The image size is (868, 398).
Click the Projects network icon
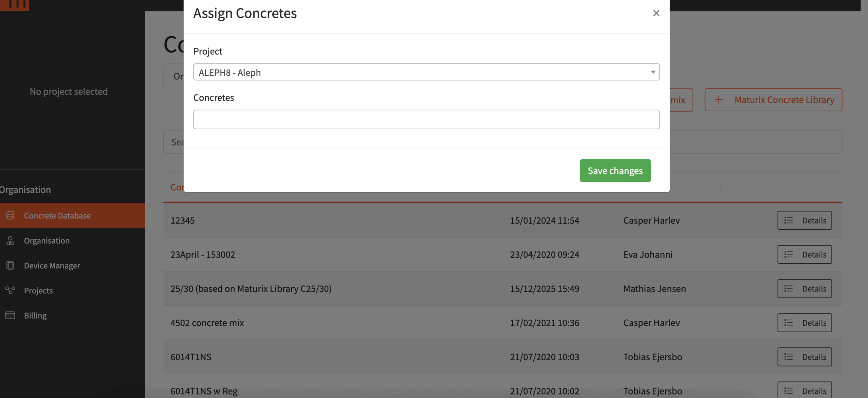10,290
